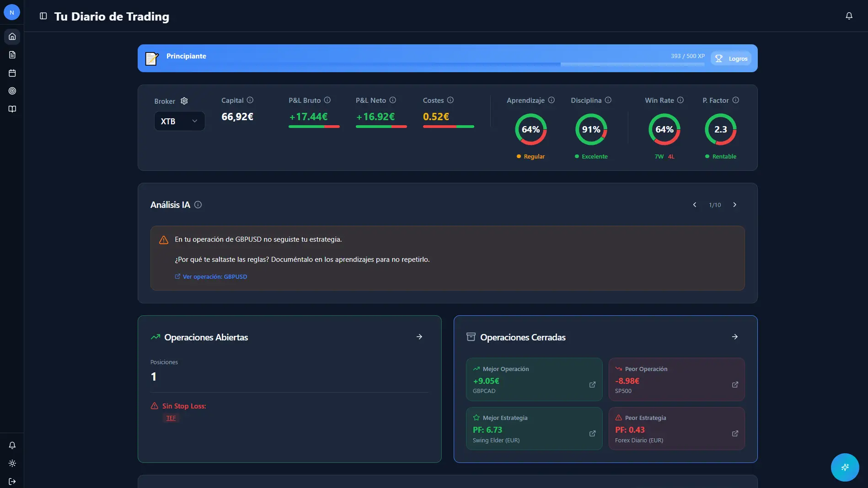Click the TEF link under Sin Stop Loss
The image size is (868, 488).
click(x=171, y=418)
